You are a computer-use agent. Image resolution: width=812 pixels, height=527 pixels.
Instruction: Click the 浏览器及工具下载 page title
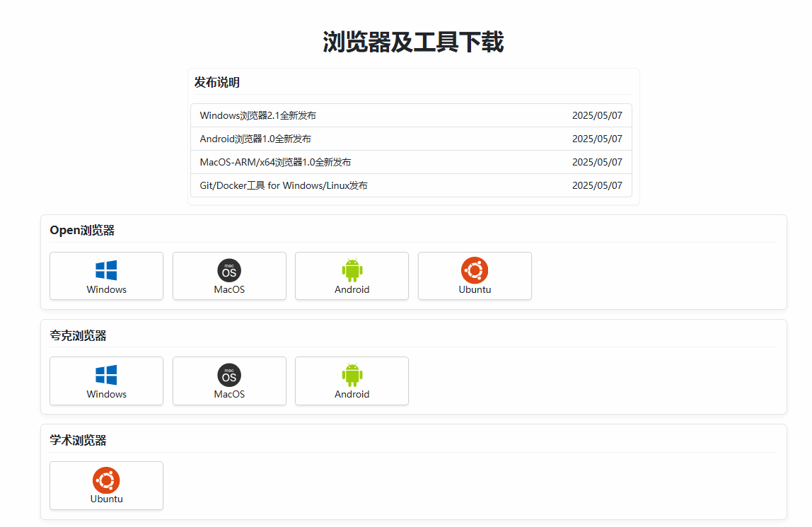[413, 42]
